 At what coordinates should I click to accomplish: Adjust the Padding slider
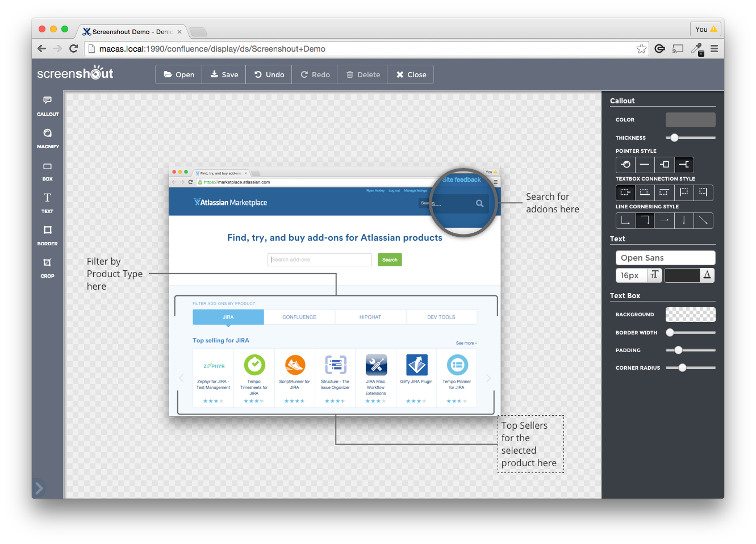pyautogui.click(x=690, y=350)
